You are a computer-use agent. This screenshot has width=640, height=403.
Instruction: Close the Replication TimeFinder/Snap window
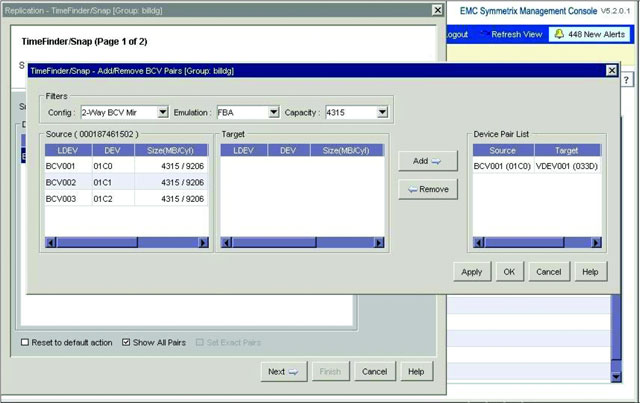438,10
